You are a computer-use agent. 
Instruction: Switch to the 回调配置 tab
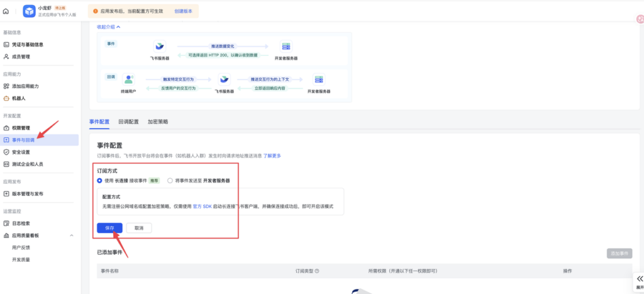coord(128,122)
